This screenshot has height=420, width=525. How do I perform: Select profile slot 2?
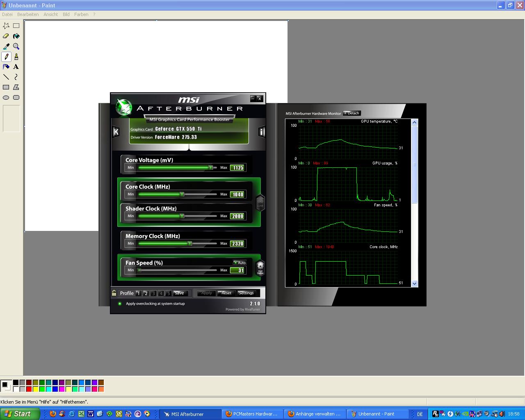coord(146,293)
